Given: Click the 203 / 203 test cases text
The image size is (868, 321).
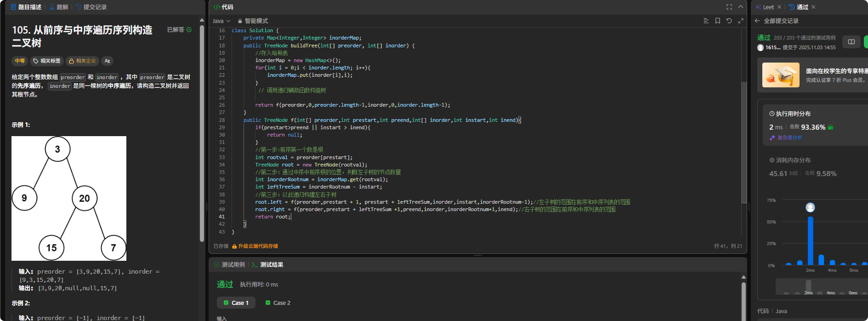Looking at the screenshot, I should [x=805, y=38].
